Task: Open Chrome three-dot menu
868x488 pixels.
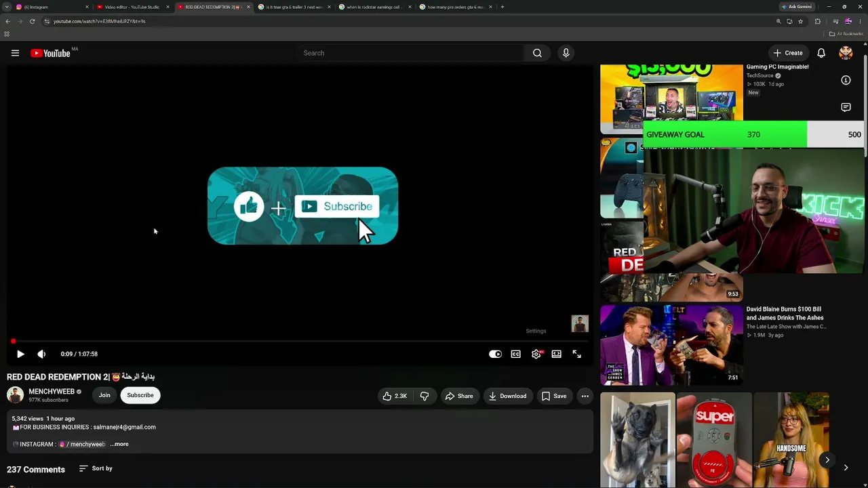Action: [860, 21]
